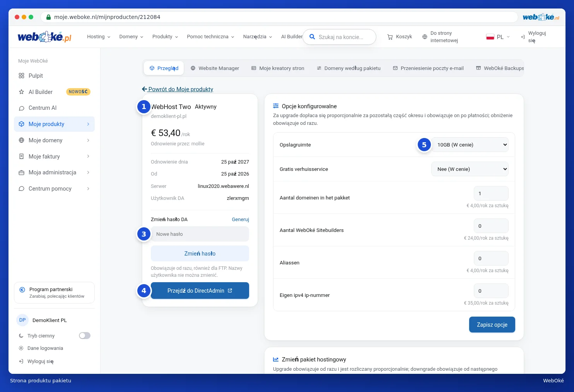Open the Narzędzia menu
This screenshot has height=392, width=574.
tap(258, 37)
